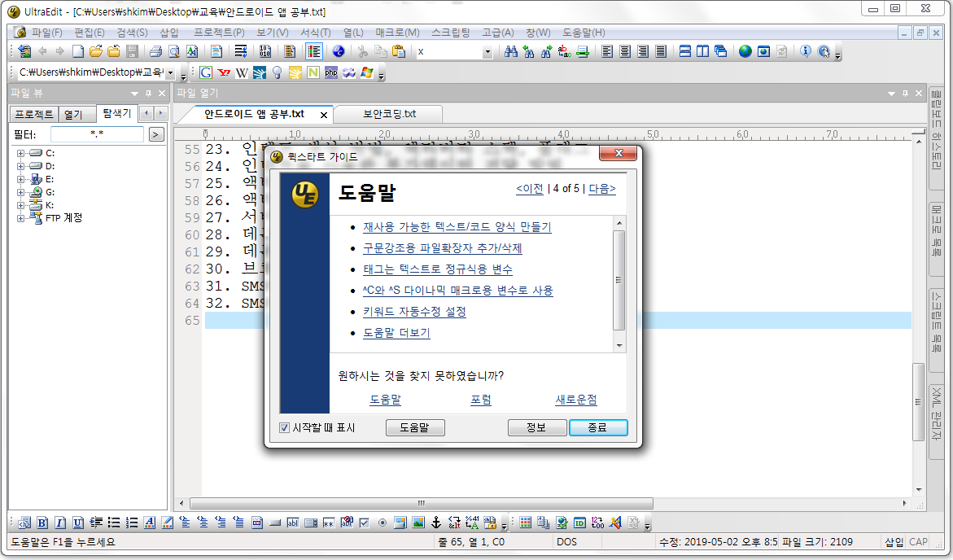Click the 필터 input field
This screenshot has height=560, width=953.
[97, 134]
